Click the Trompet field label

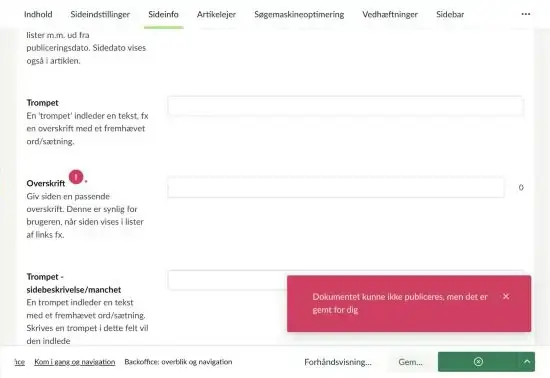42,103
